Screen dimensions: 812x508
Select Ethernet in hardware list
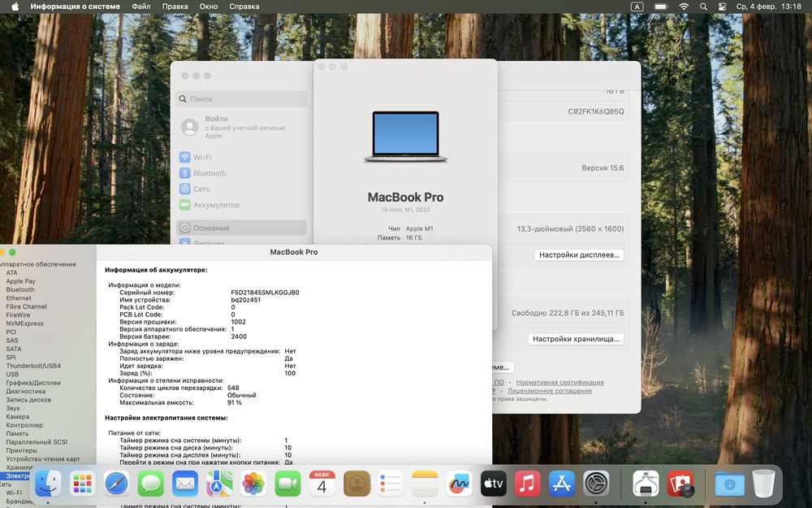(19, 298)
